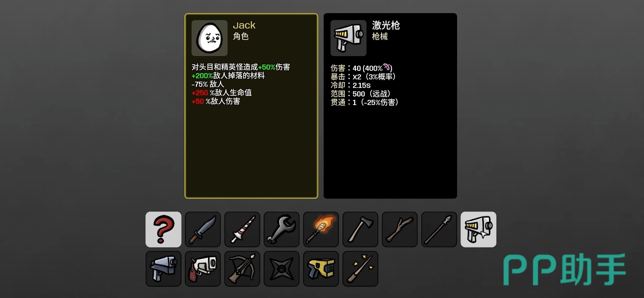The width and height of the screenshot is (644, 298).
Task: Select the sparkling magic wand
Action: 360,269
